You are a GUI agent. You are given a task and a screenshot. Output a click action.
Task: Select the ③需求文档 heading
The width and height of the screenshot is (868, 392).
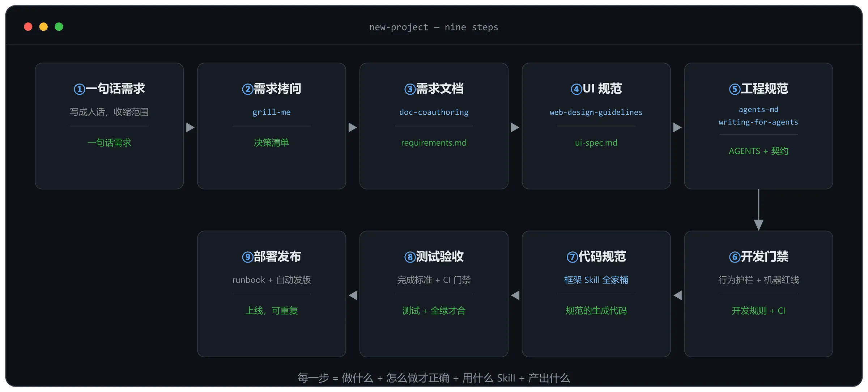click(434, 89)
